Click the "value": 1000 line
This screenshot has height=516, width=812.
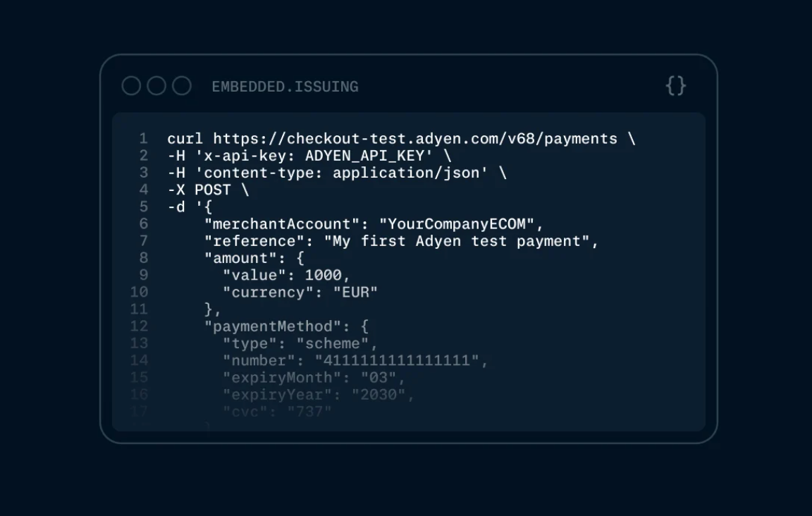click(x=286, y=275)
